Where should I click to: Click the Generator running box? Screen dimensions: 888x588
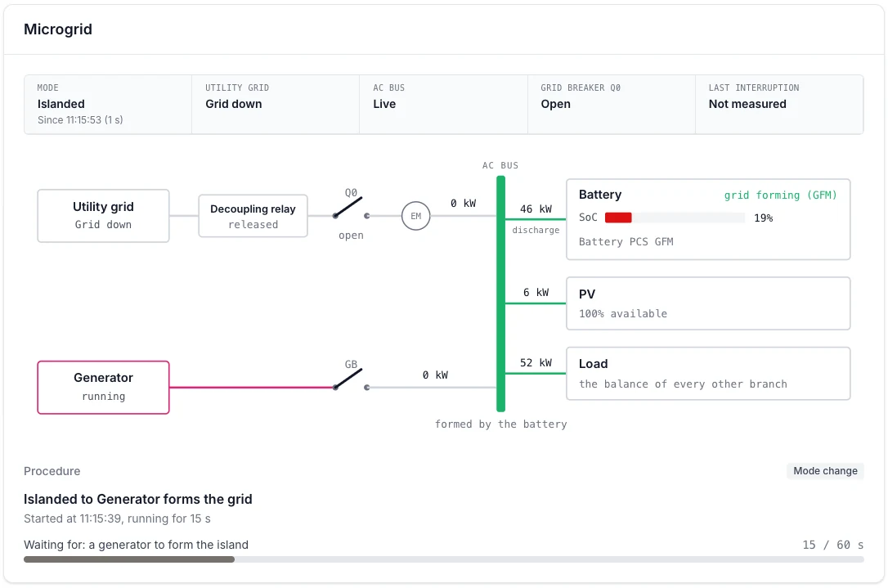pos(103,388)
